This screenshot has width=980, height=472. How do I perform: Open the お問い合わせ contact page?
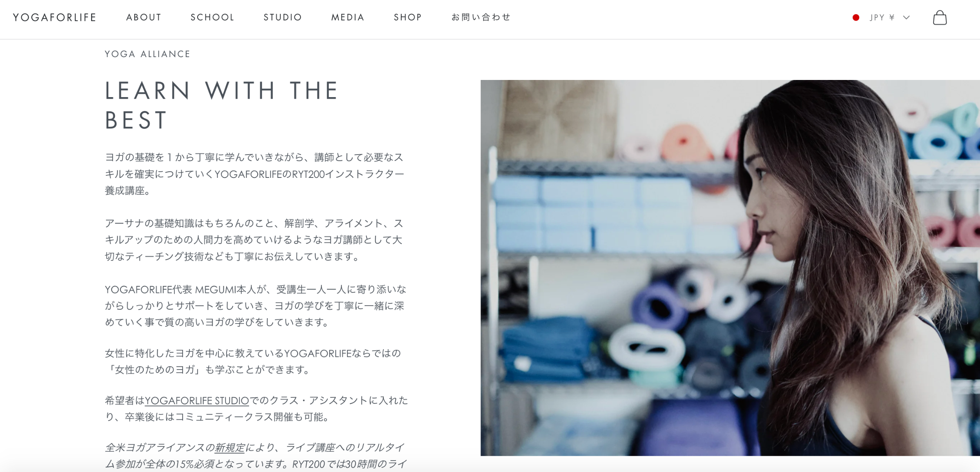pyautogui.click(x=481, y=17)
